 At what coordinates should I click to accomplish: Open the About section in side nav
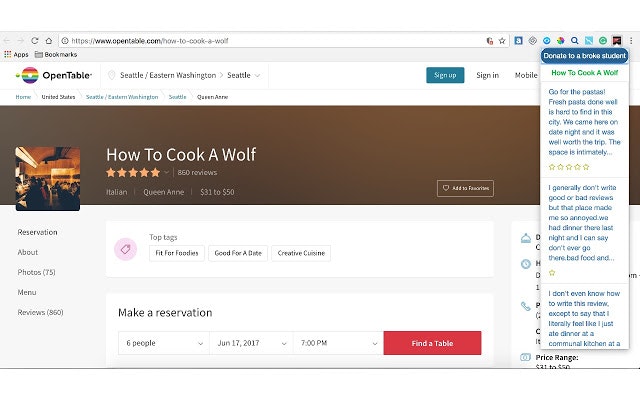(x=27, y=252)
